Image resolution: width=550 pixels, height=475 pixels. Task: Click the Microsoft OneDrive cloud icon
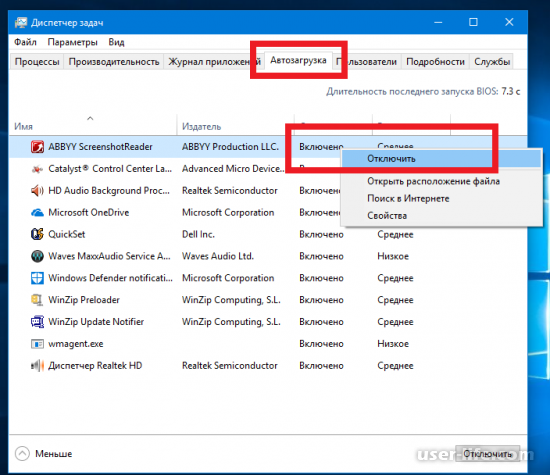(37, 213)
